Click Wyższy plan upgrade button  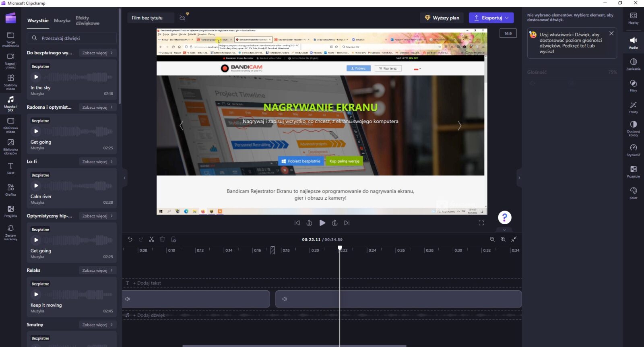point(442,18)
